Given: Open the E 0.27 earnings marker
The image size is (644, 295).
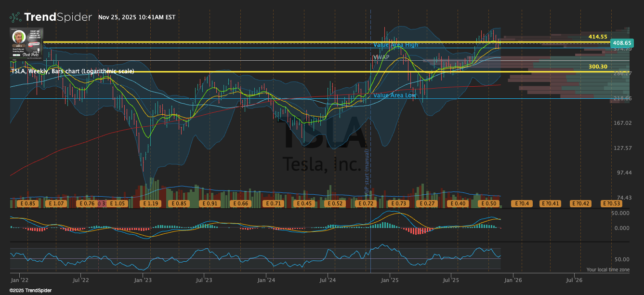Looking at the screenshot, I should (427, 204).
